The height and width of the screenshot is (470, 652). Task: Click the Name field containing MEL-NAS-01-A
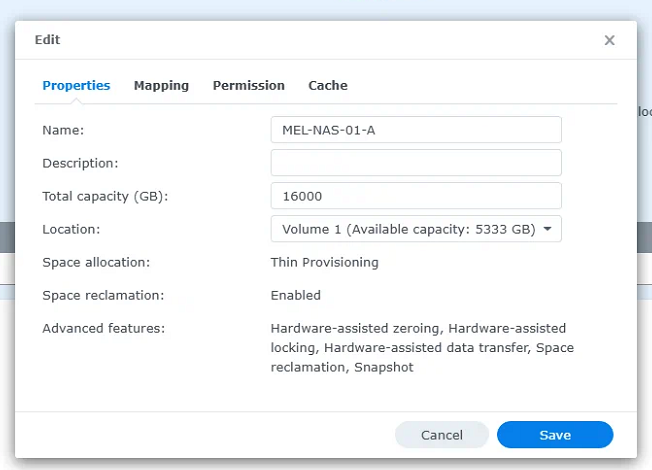coord(415,130)
